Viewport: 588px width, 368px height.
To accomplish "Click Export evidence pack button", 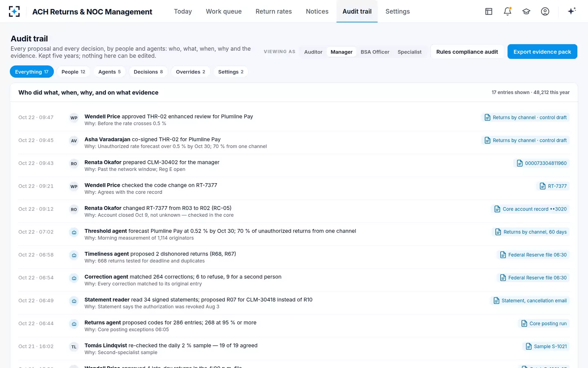I will [x=542, y=52].
